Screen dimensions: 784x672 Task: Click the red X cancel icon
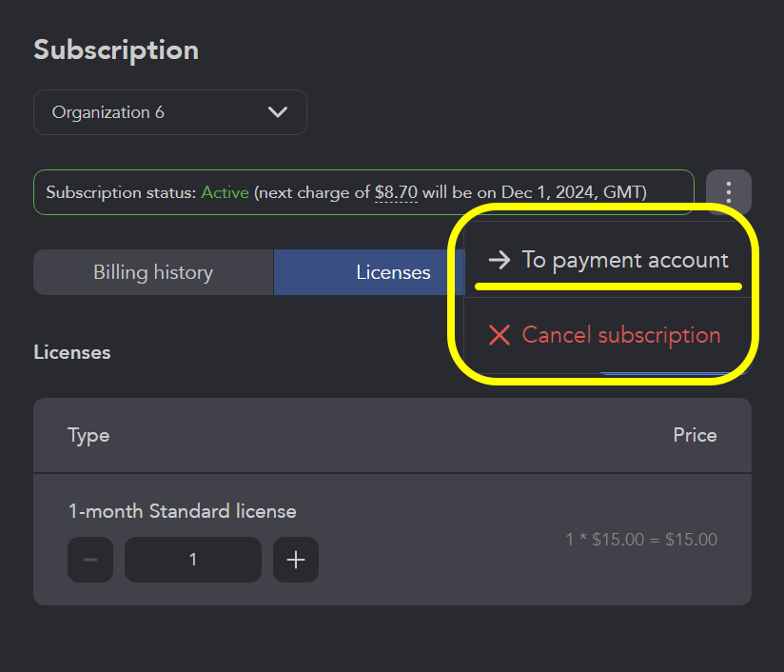(x=499, y=335)
